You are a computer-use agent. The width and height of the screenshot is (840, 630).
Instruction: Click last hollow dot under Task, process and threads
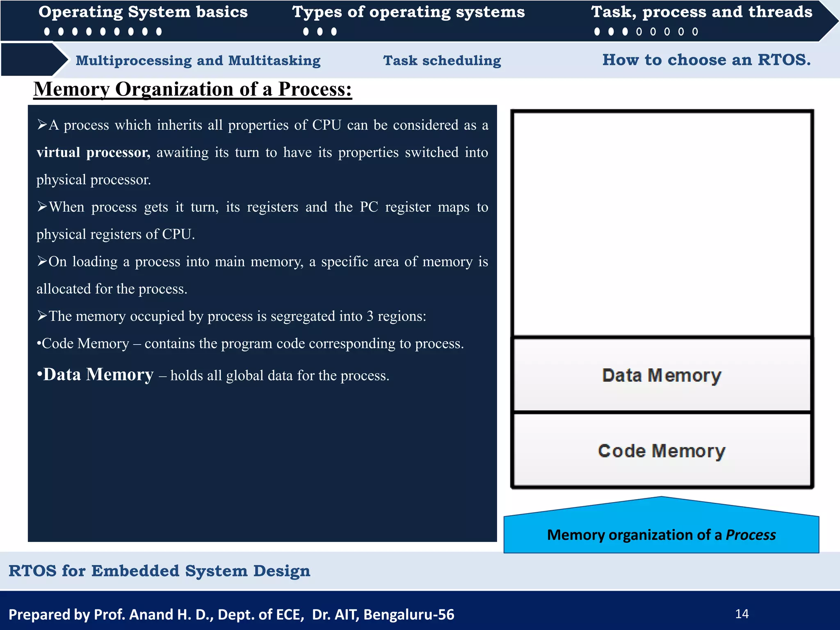pyautogui.click(x=695, y=32)
